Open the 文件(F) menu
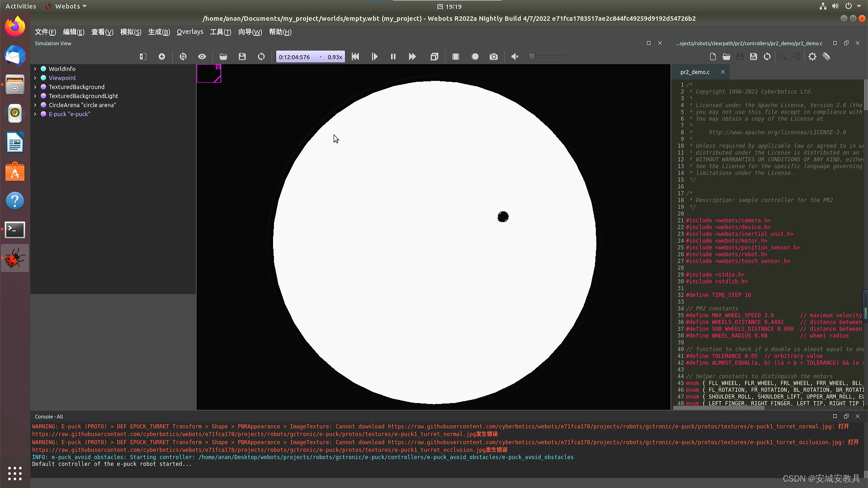This screenshot has width=868, height=488. coord(45,32)
